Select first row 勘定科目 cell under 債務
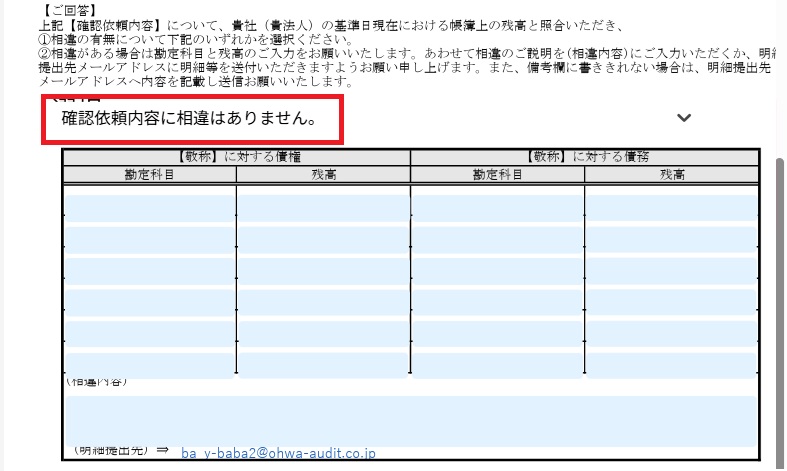787x471 pixels. [x=497, y=207]
